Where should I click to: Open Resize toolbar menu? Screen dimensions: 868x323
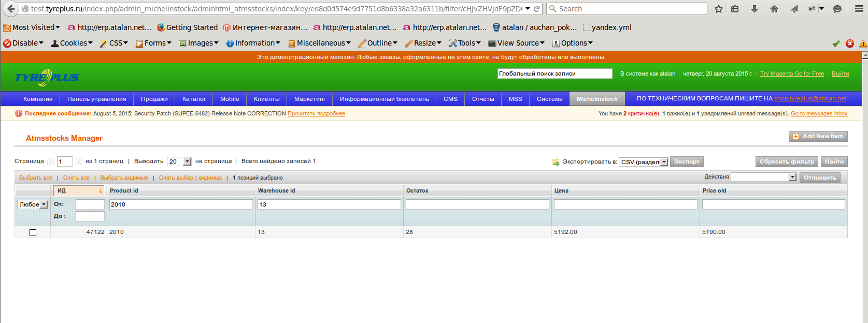point(423,43)
